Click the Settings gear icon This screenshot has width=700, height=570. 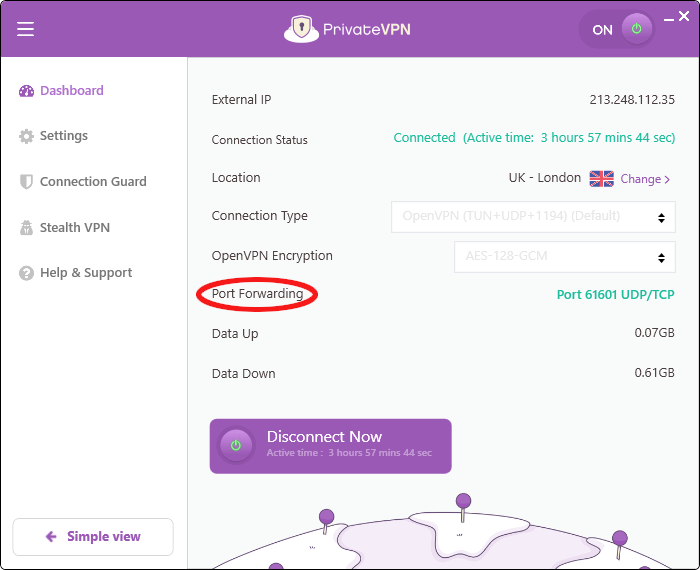26,136
